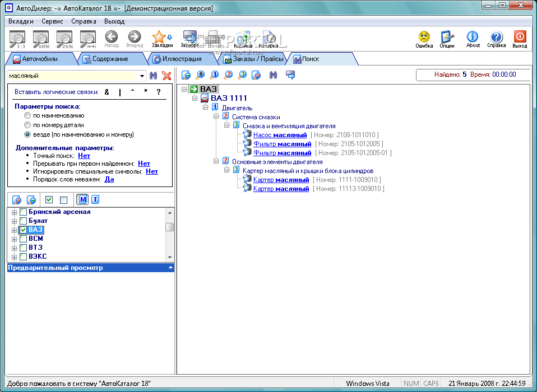
Task: Click the arrow export icon in results toolbar
Action: pos(290,74)
